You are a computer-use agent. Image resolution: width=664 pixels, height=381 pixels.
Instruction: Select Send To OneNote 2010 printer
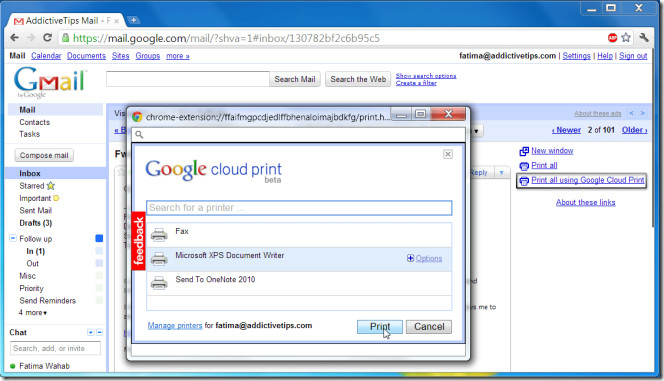pos(299,283)
